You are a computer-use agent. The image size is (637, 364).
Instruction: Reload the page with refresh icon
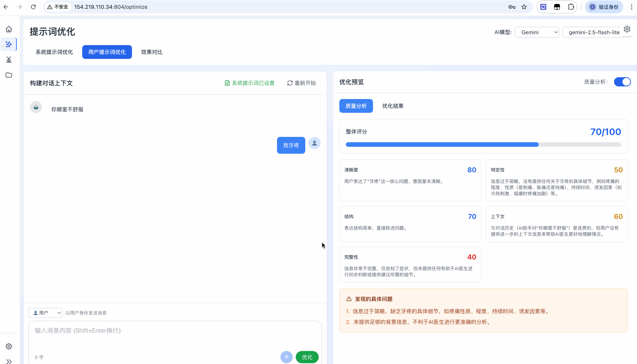coord(33,7)
